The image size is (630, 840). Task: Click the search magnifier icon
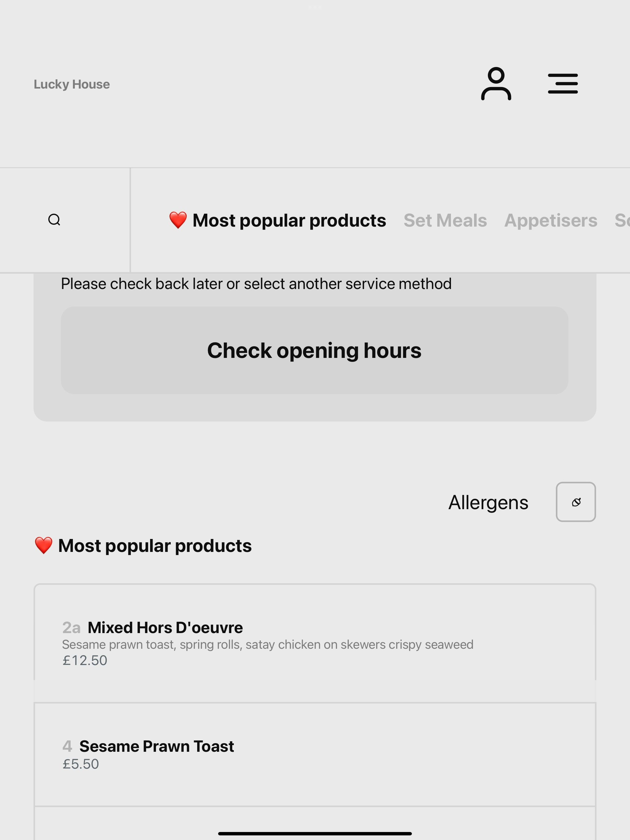[x=54, y=220]
